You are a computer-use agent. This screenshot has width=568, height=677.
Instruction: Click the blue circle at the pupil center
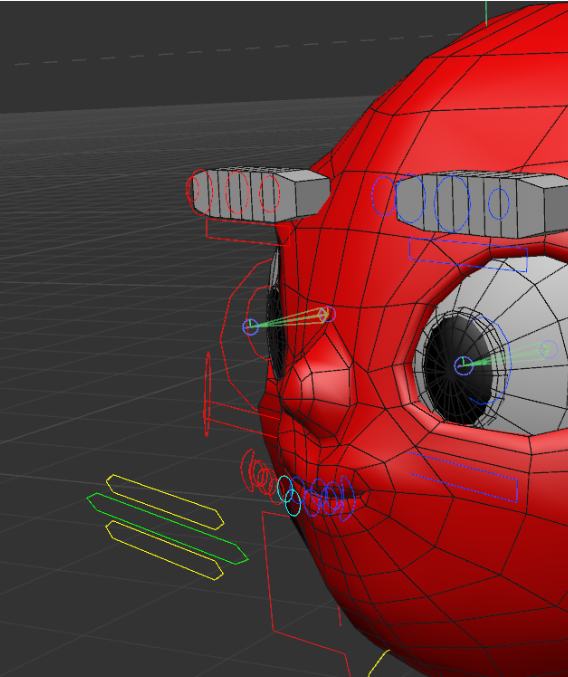pyautogui.click(x=464, y=366)
